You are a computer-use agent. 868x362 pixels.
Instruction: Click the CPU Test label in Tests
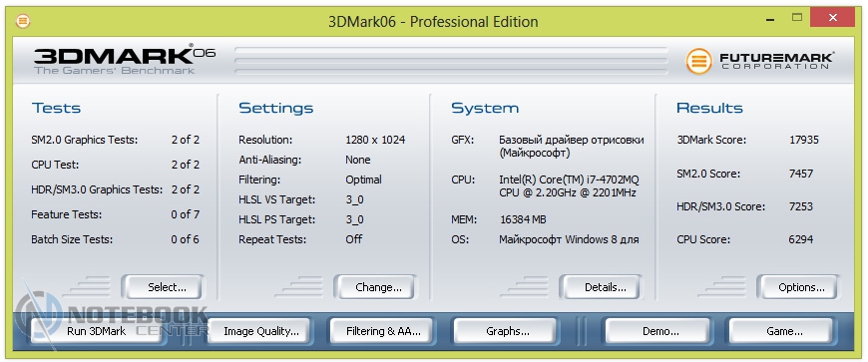pyautogui.click(x=55, y=165)
